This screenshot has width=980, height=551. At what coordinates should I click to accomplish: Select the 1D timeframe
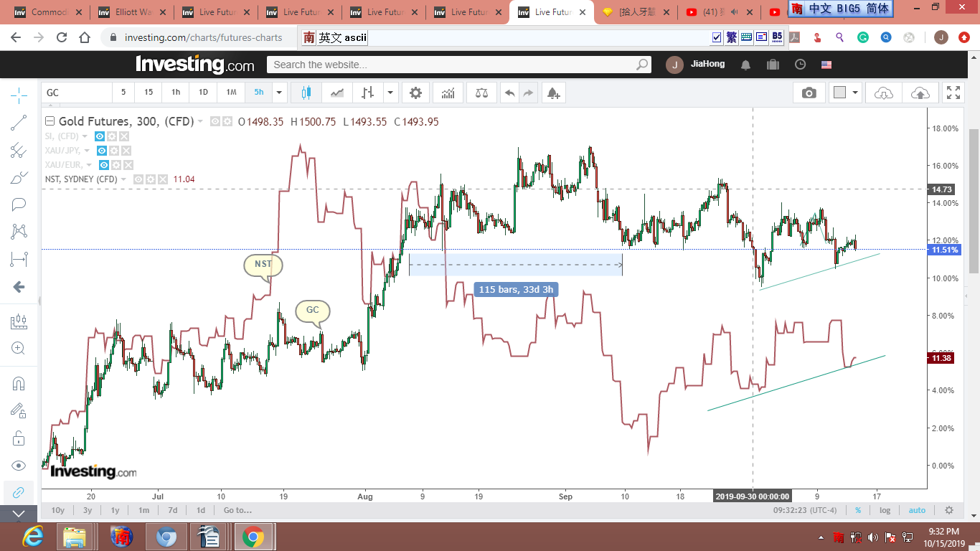pos(203,93)
